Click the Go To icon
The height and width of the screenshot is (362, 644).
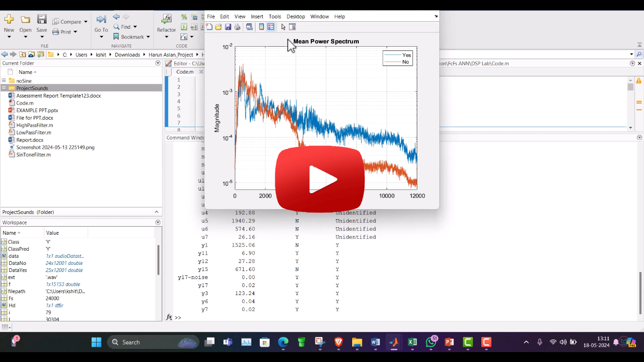click(101, 19)
